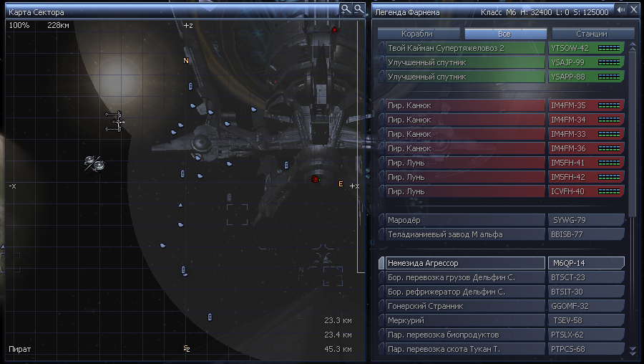The image size is (644, 364).
Task: Click shield bar of the YTSOW-42 row
Action: pos(609,48)
